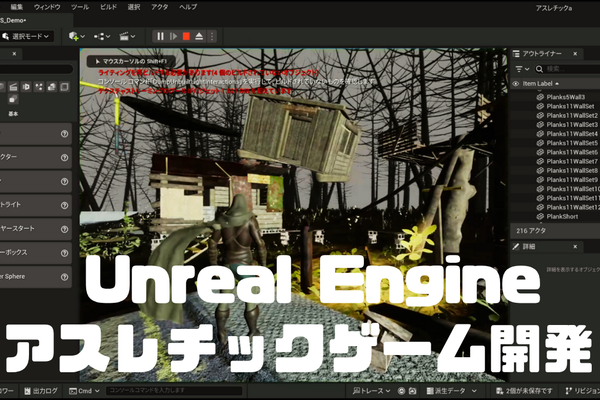Open the Cmd console type dropdown

click(84, 391)
